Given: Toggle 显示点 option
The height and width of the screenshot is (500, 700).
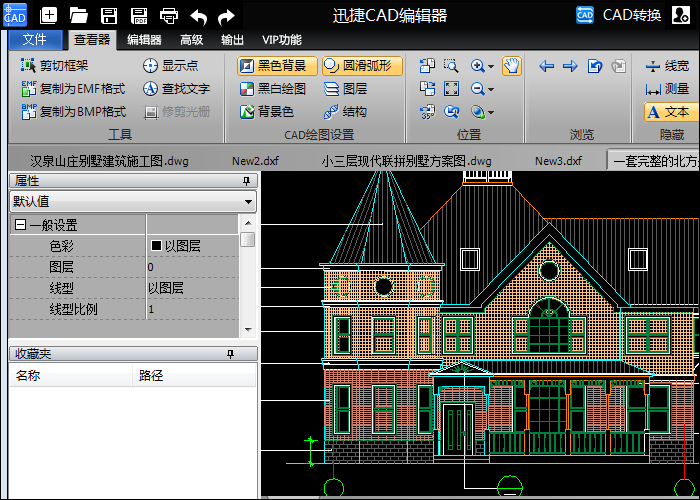Looking at the screenshot, I should tap(171, 66).
